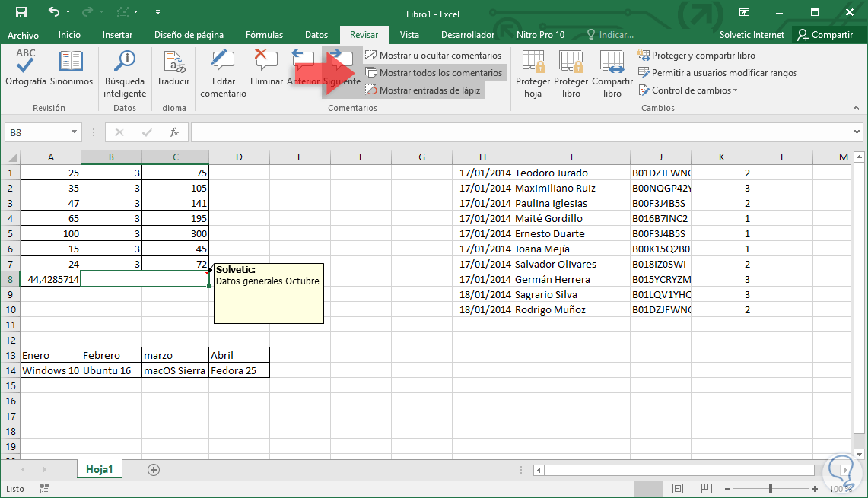Add a new sheet with the plus icon
The height and width of the screenshot is (498, 868).
[154, 470]
